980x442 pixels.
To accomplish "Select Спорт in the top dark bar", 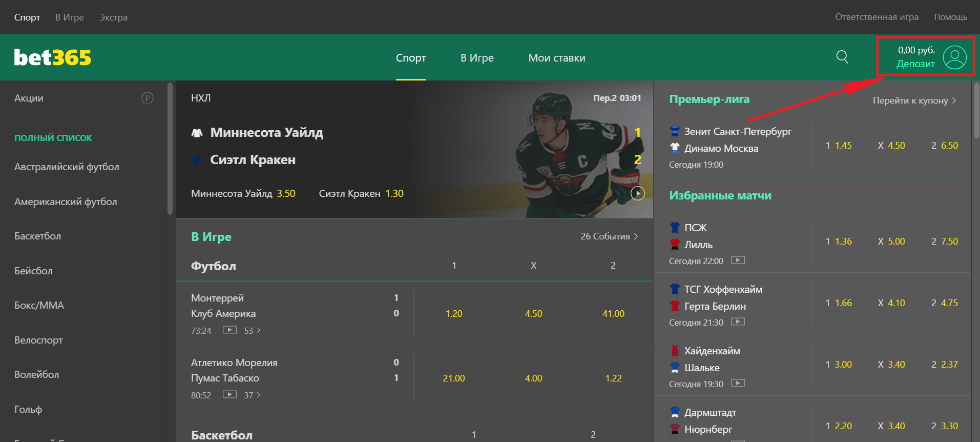I will [x=27, y=17].
